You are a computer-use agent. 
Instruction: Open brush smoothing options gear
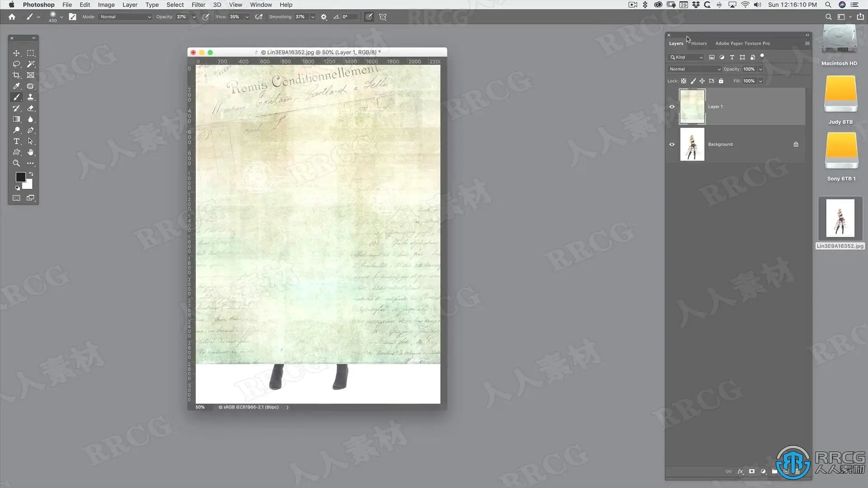coord(324,17)
